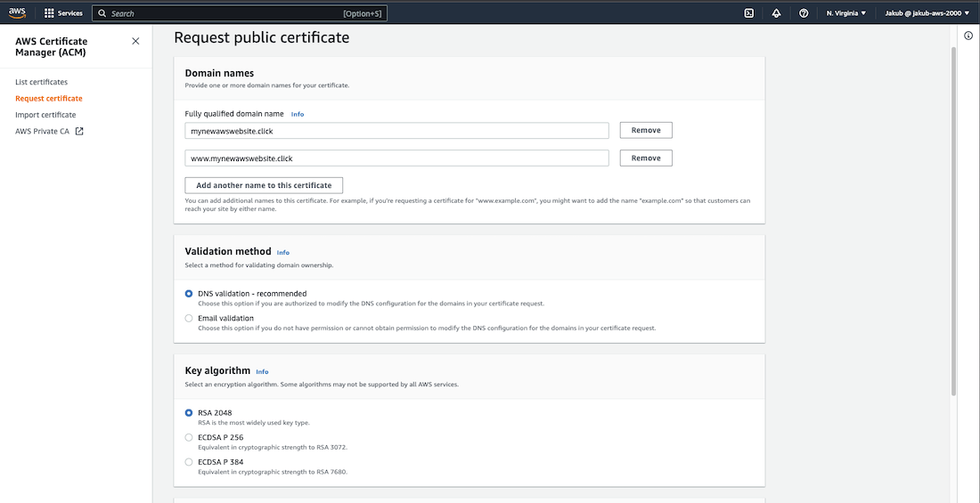The image size is (980, 503).
Task: Open the notifications bell
Action: tap(776, 13)
